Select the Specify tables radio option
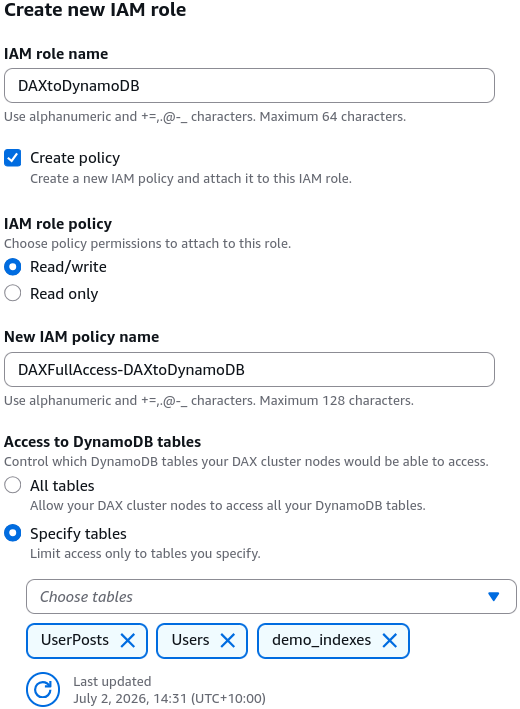The image size is (520, 709). point(13,533)
